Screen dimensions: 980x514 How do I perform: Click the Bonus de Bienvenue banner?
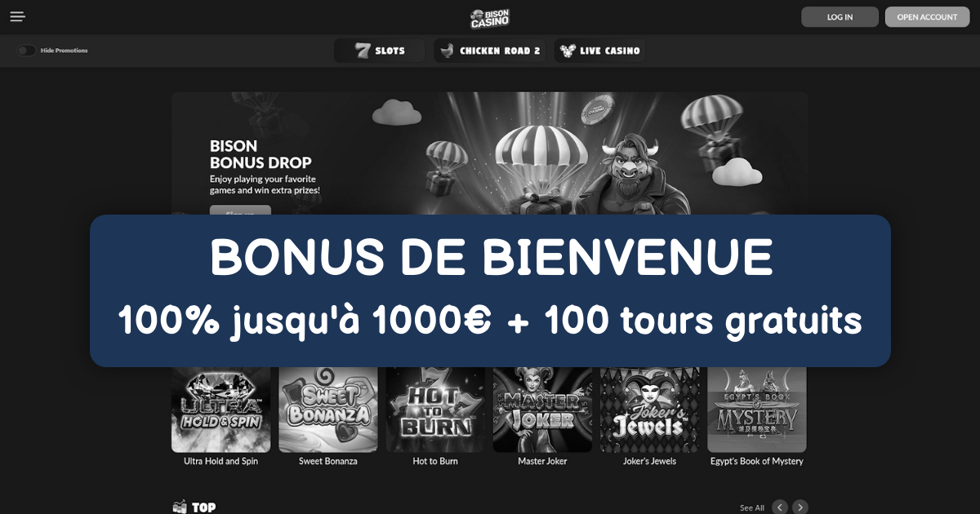click(x=490, y=290)
